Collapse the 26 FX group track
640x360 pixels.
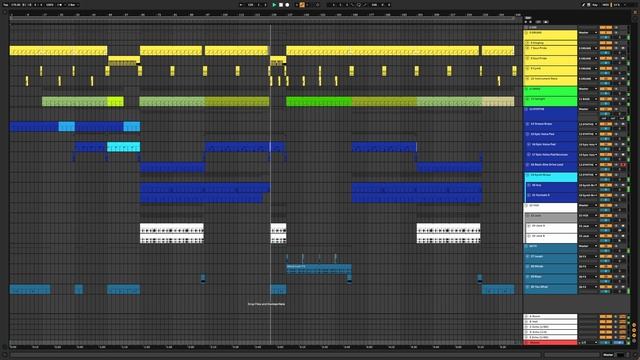point(527,246)
